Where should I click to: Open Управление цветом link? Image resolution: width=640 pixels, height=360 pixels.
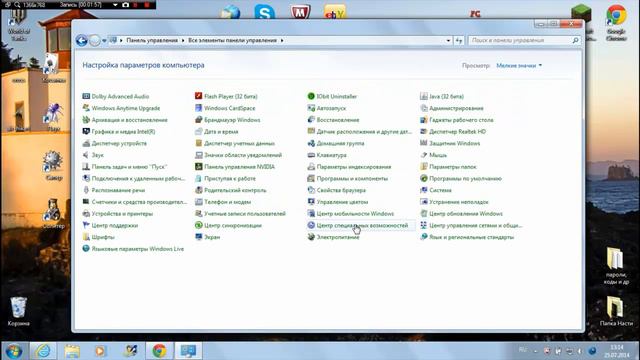tap(342, 202)
